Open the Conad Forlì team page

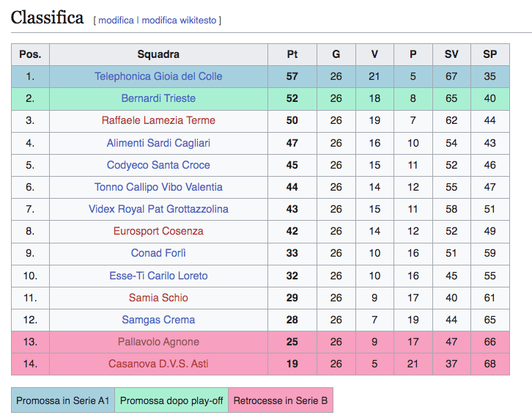(158, 253)
